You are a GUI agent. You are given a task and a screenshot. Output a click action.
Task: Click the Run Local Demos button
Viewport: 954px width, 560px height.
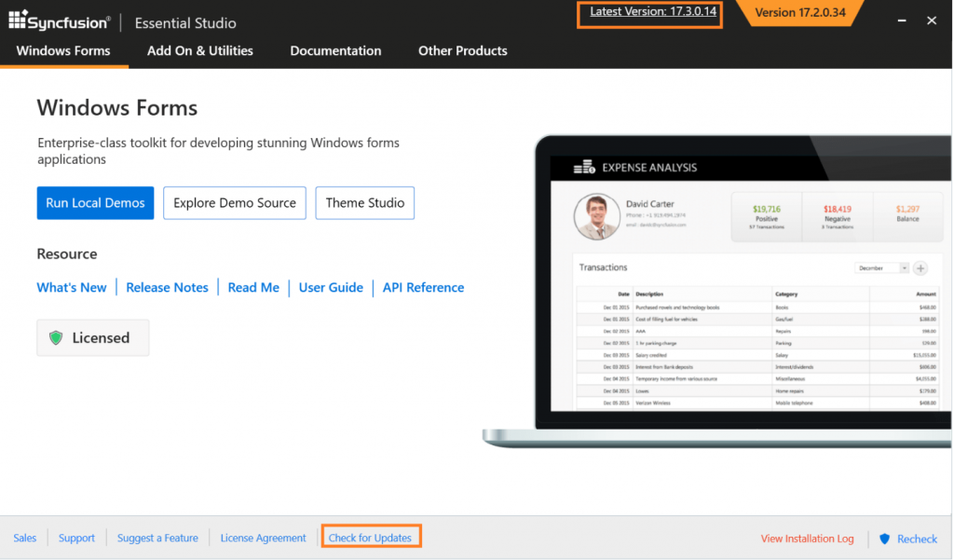(x=95, y=202)
